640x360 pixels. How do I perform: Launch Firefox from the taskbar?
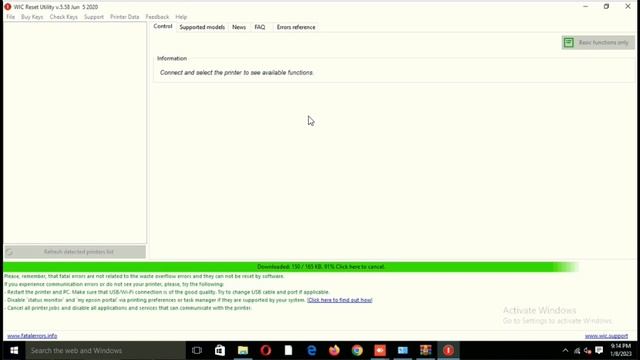(x=334, y=351)
